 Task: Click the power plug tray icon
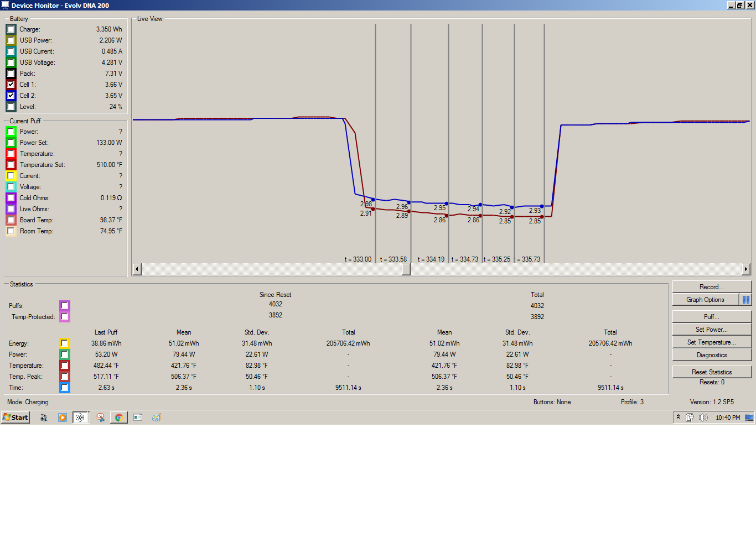[x=690, y=418]
